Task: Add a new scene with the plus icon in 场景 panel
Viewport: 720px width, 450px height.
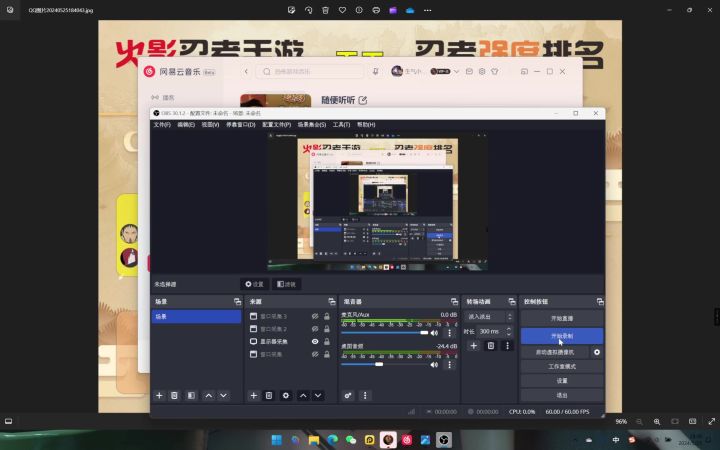Action: click(159, 395)
